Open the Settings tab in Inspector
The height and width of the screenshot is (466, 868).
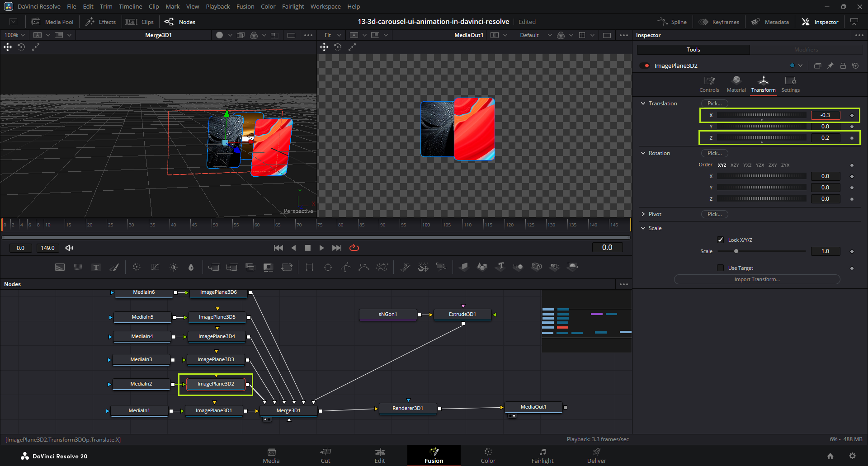(790, 84)
